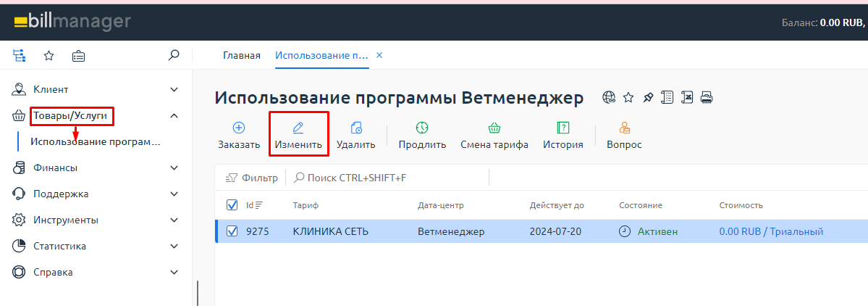868x306 pixels.
Task: Click the Активен status cell
Action: (657, 232)
